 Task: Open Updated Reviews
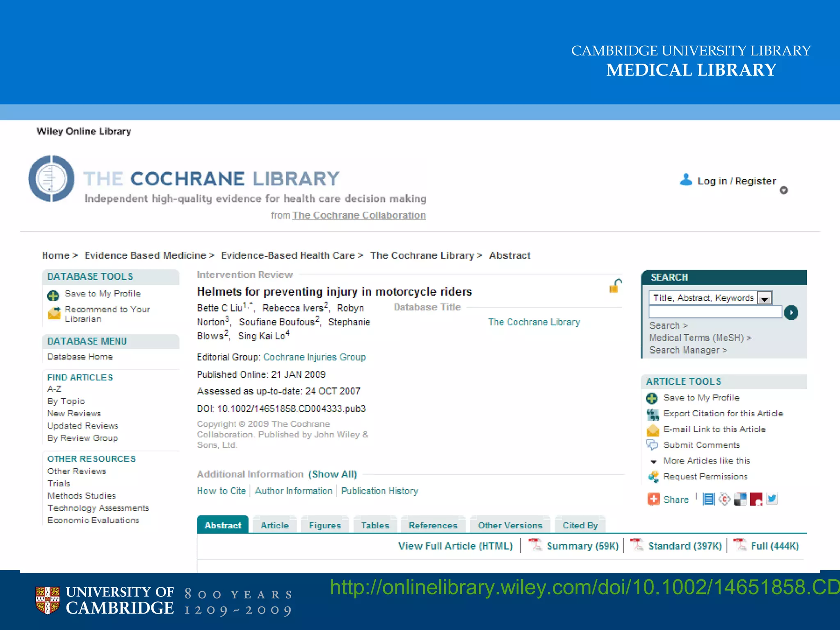(x=82, y=426)
